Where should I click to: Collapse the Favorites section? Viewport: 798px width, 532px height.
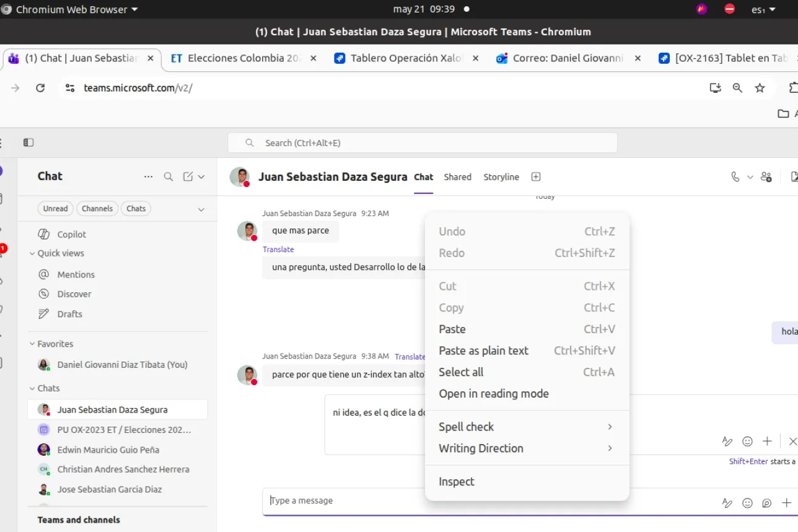32,344
